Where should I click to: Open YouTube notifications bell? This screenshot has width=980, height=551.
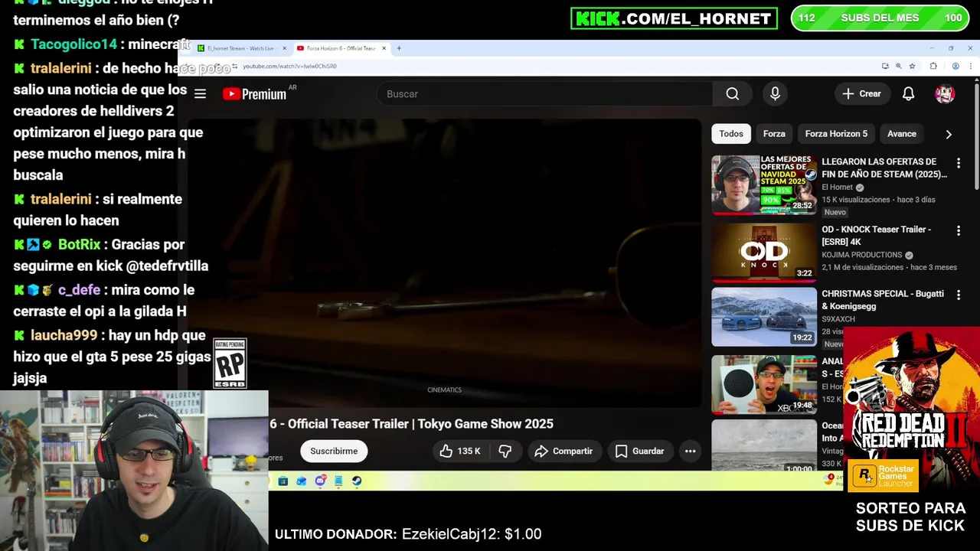pos(908,93)
